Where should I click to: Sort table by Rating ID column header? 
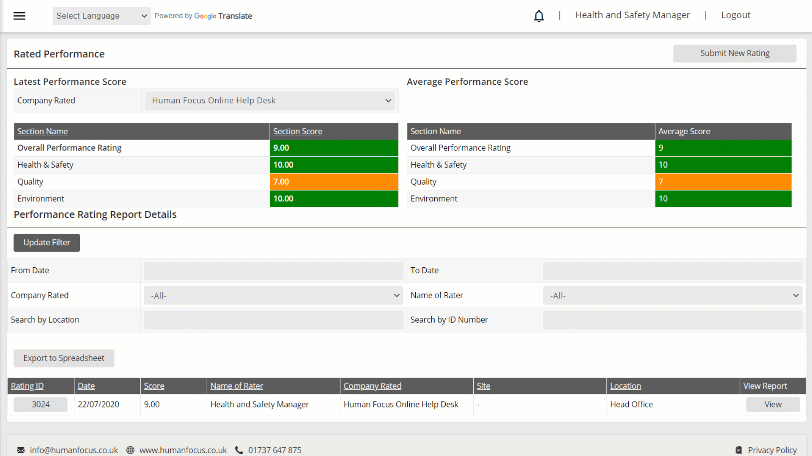pos(27,386)
